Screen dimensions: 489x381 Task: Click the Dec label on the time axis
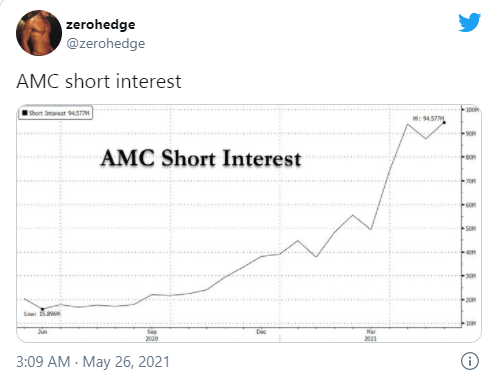click(x=261, y=332)
